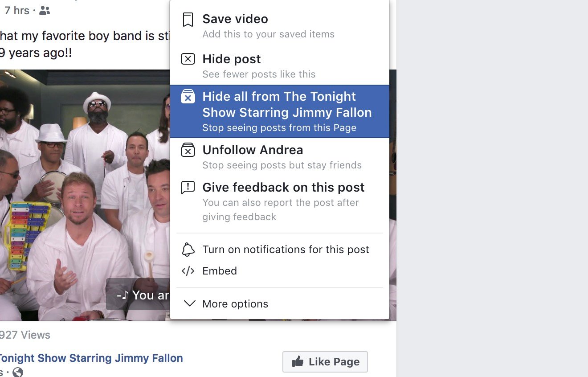The image size is (588, 377).
Task: Unfollow Andrea to stop seeing her posts
Action: tap(253, 150)
